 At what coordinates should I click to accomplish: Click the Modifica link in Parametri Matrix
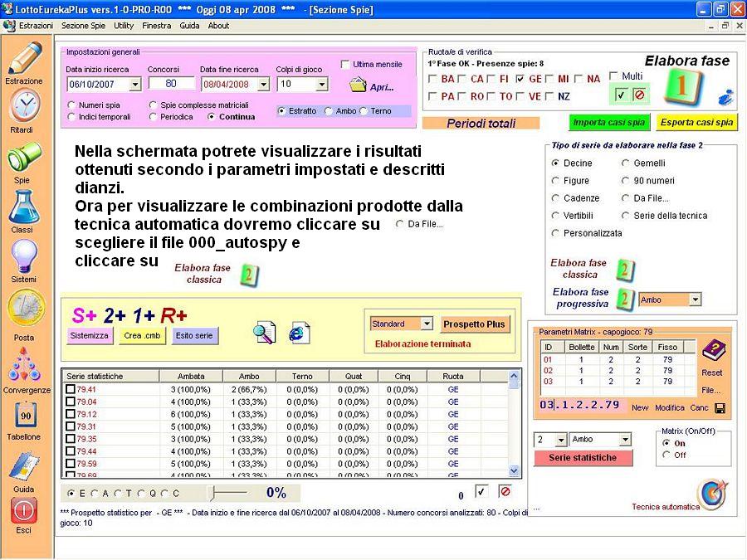[669, 408]
